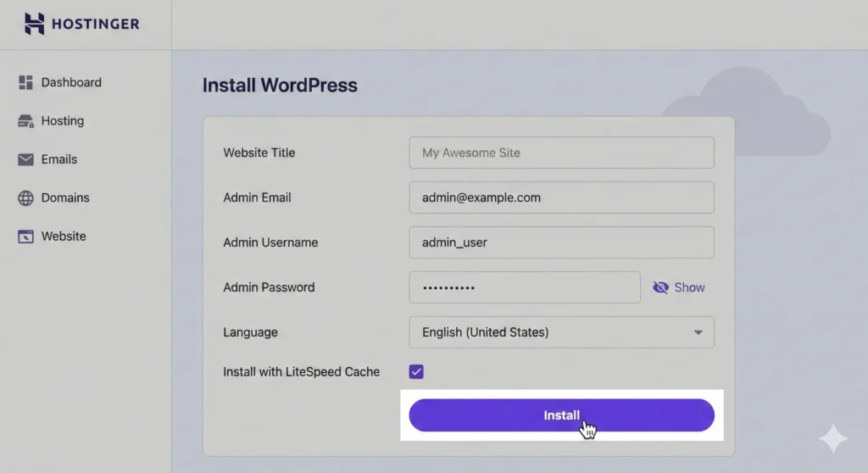Screen dimensions: 868x473
Task: Click the Domains globe icon
Action: click(25, 198)
